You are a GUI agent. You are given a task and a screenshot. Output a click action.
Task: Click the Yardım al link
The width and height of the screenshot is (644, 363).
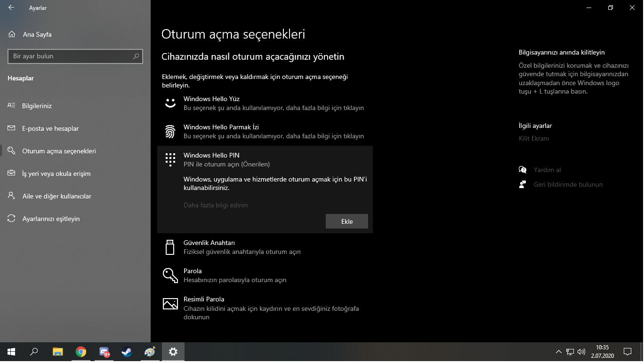click(x=547, y=170)
